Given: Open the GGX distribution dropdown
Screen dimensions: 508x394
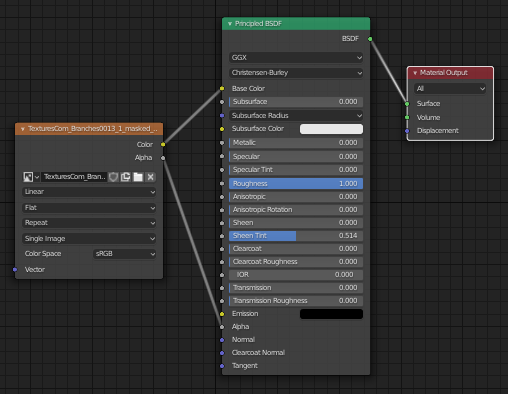Looking at the screenshot, I should 296,57.
